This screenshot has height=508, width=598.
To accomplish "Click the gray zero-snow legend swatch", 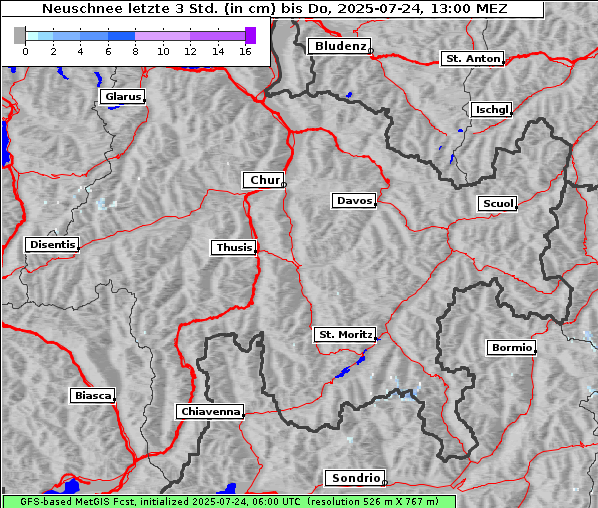I will (x=19, y=35).
